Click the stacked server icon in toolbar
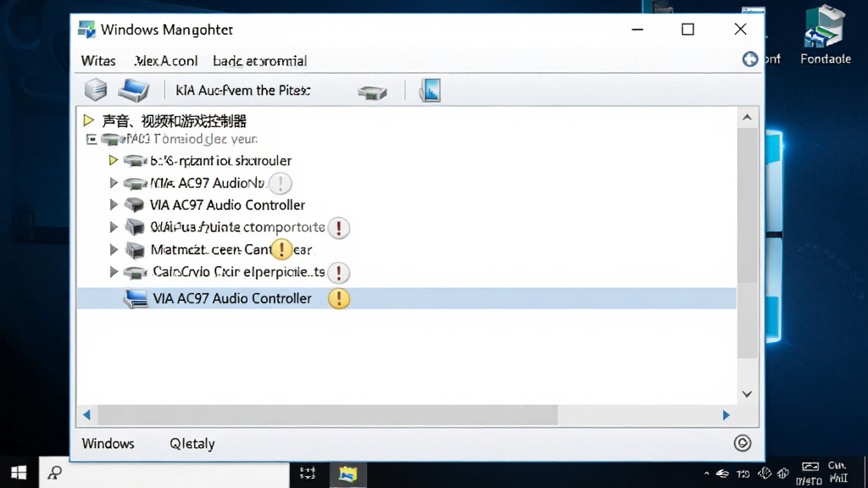Image resolution: width=868 pixels, height=488 pixels. point(96,90)
